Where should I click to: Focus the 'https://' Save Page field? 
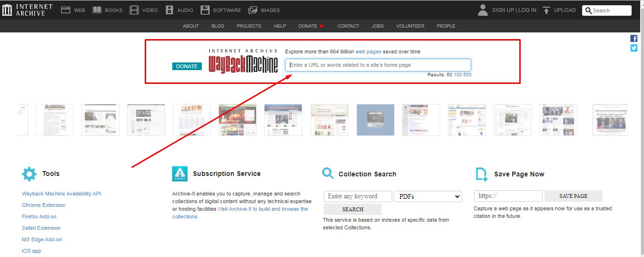[508, 196]
